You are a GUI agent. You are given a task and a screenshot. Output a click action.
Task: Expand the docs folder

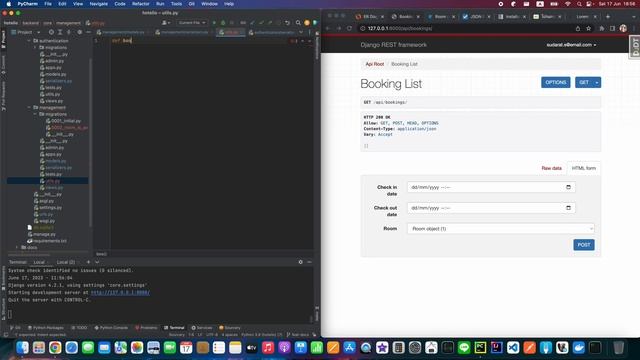pos(17,247)
